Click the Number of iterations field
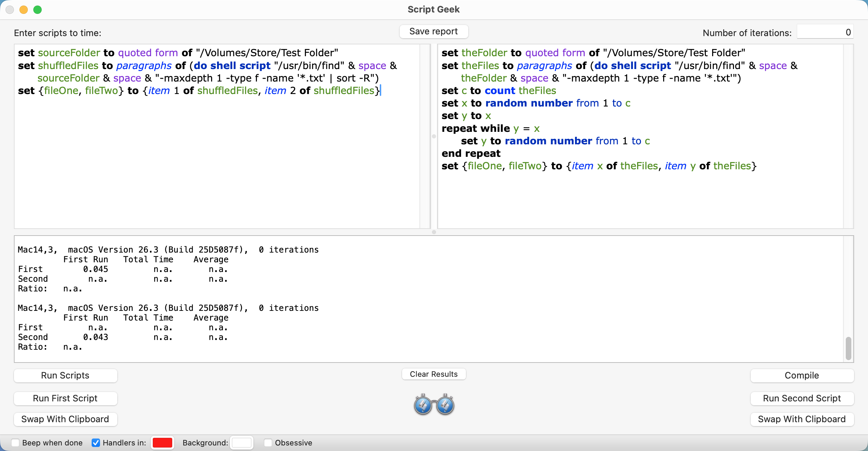Image resolution: width=868 pixels, height=451 pixels. [x=825, y=32]
